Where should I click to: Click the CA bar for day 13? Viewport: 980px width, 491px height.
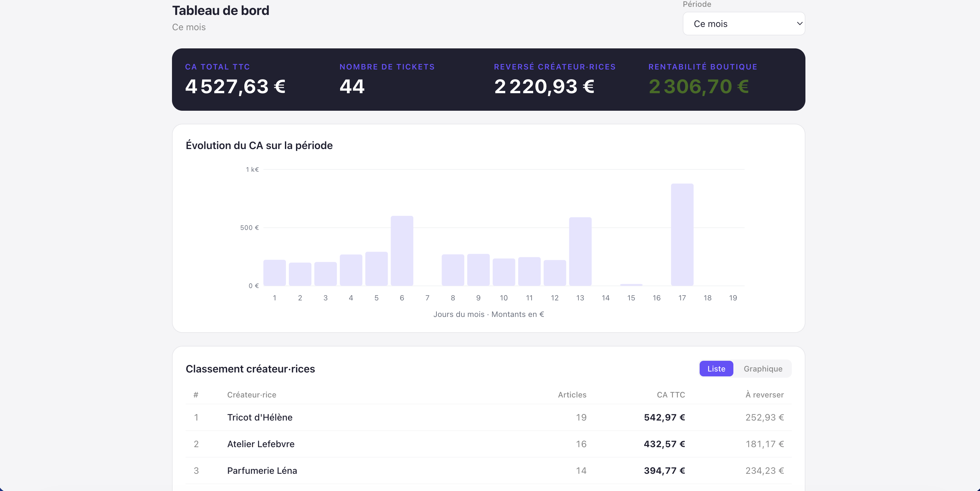point(580,251)
